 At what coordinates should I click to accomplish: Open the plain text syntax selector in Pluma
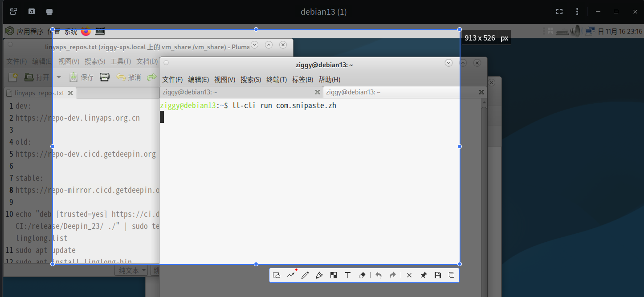132,270
